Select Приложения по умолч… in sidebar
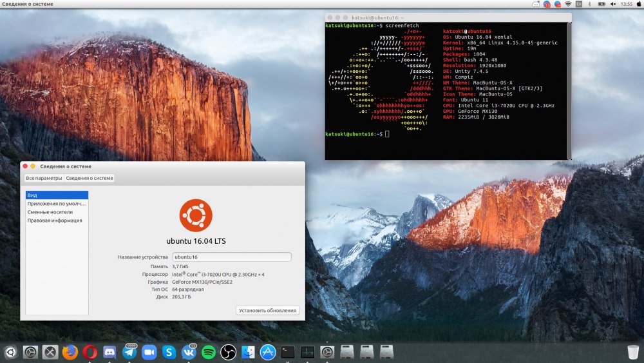The height and width of the screenshot is (363, 644). tap(57, 204)
